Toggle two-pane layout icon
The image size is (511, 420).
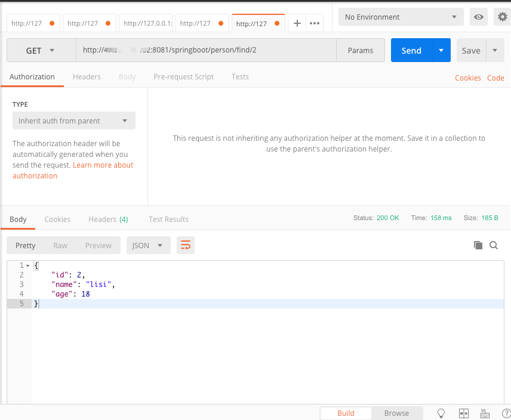[463, 413]
